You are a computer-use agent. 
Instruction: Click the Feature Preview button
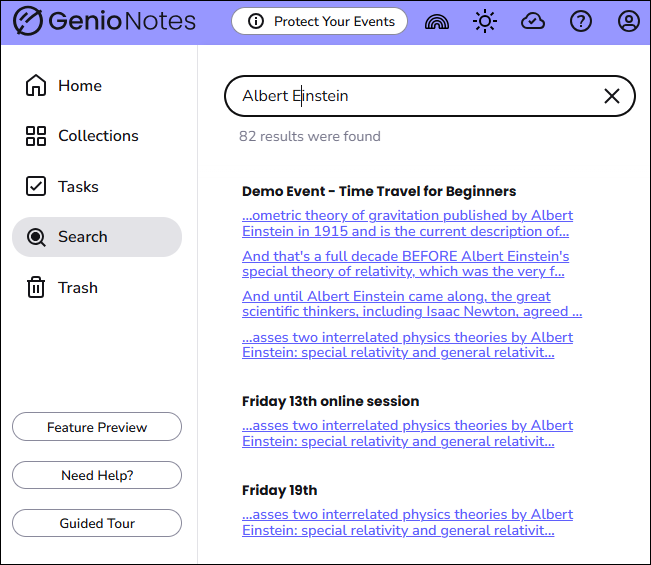pyautogui.click(x=97, y=427)
